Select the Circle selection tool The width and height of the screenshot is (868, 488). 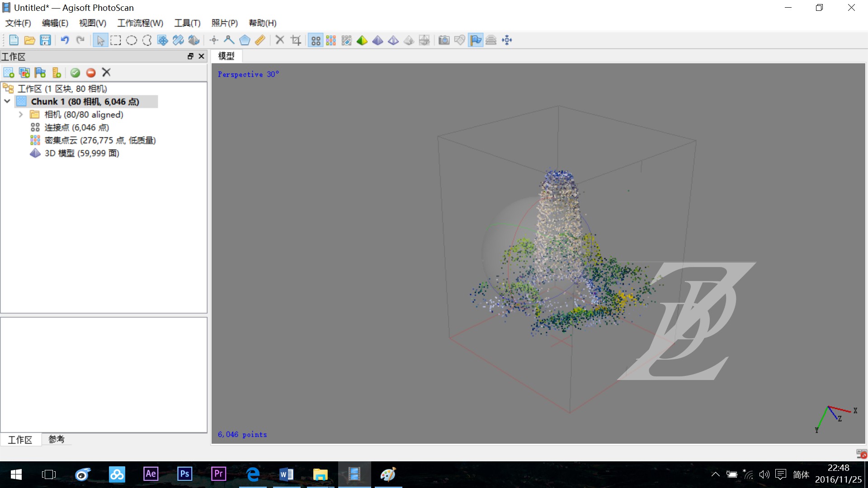point(132,40)
